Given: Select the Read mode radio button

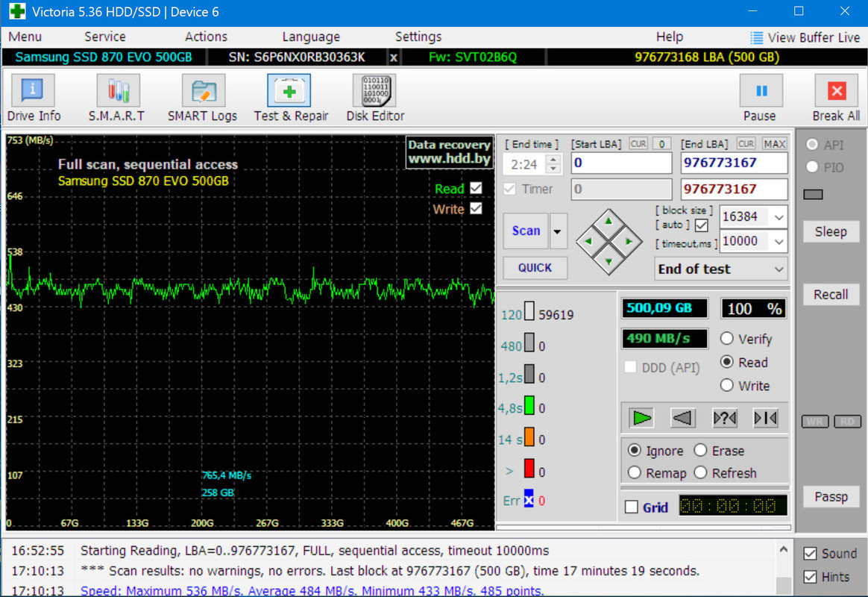Looking at the screenshot, I should pos(727,362).
